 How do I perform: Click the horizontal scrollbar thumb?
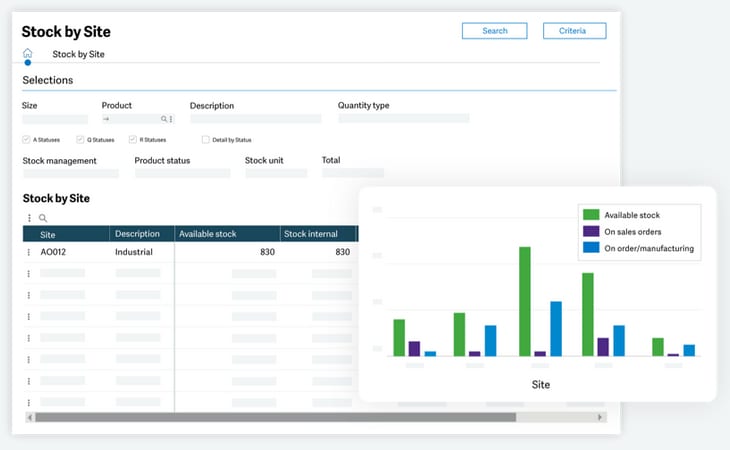click(x=276, y=417)
